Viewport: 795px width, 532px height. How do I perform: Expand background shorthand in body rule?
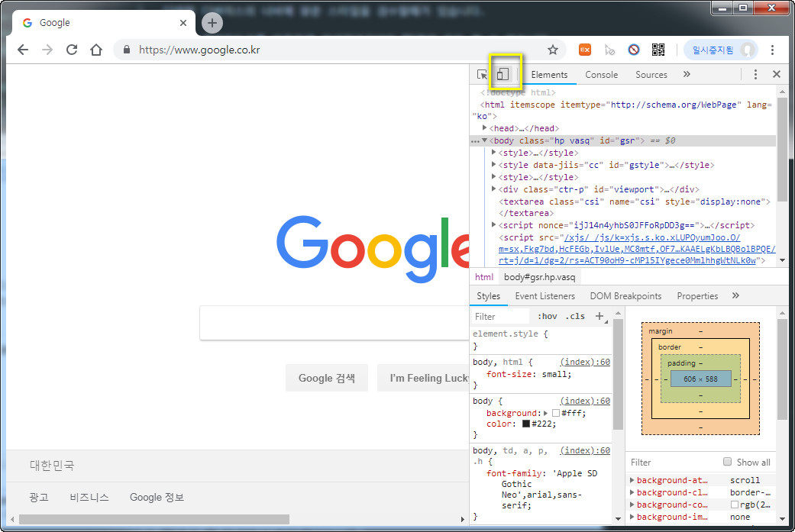[x=546, y=413]
